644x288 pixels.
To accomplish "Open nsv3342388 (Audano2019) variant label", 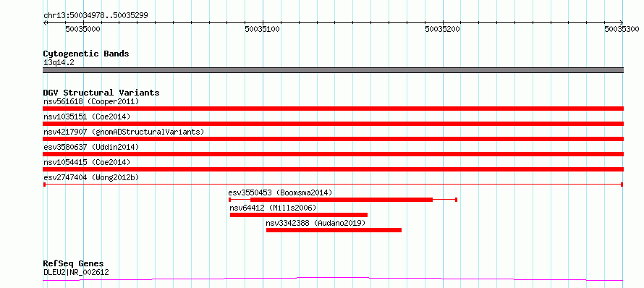I will 315,223.
